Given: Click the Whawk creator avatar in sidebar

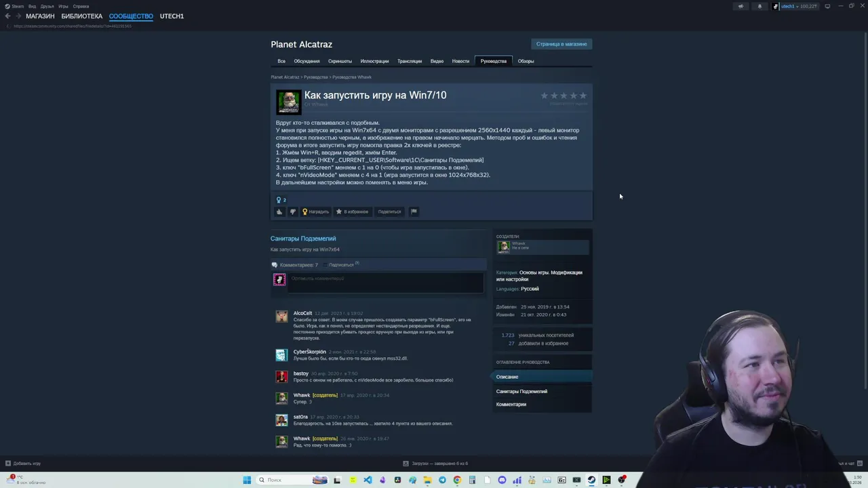Looking at the screenshot, I should click(x=503, y=247).
